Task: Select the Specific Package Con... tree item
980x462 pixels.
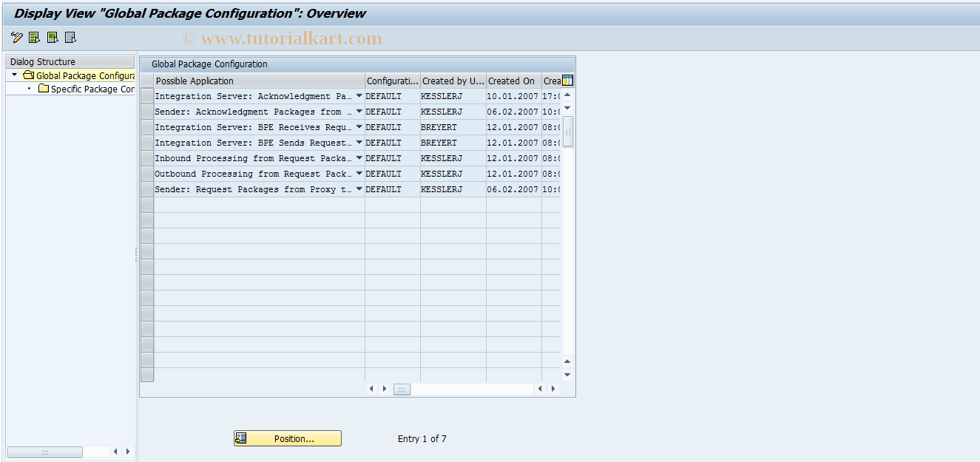Action: [x=92, y=89]
